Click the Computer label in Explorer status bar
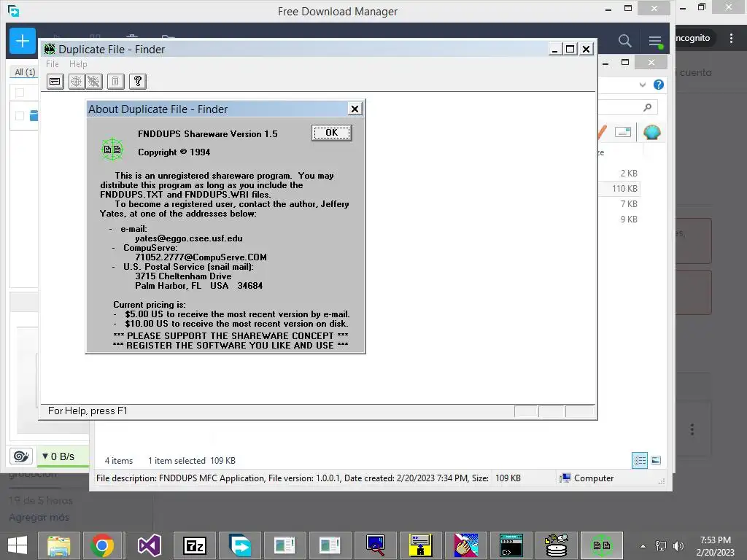The width and height of the screenshot is (747, 560). click(594, 478)
